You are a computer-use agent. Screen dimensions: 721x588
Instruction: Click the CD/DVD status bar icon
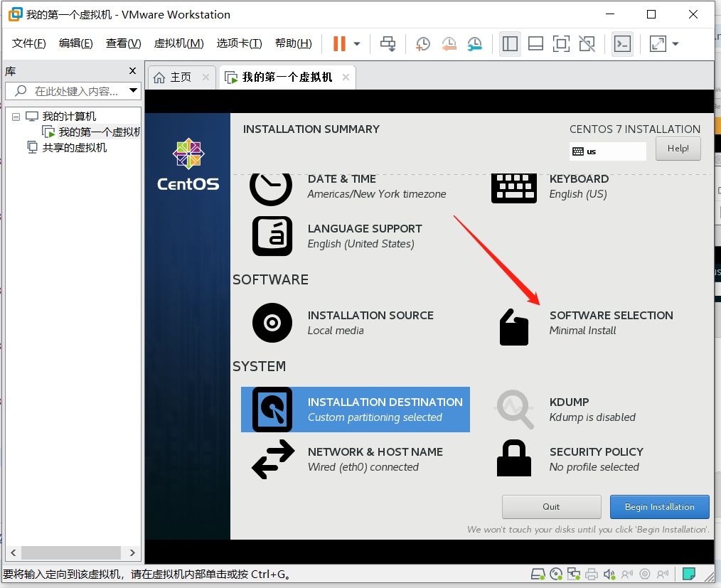pos(556,574)
